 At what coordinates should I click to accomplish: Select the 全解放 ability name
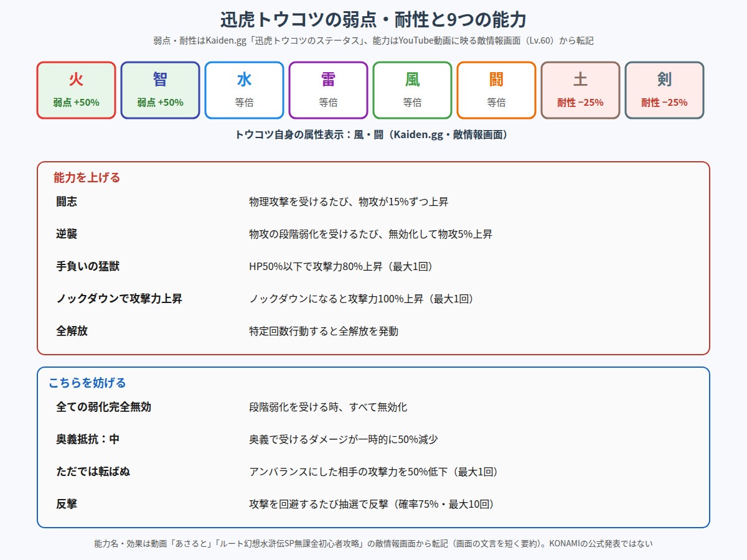coord(72,331)
